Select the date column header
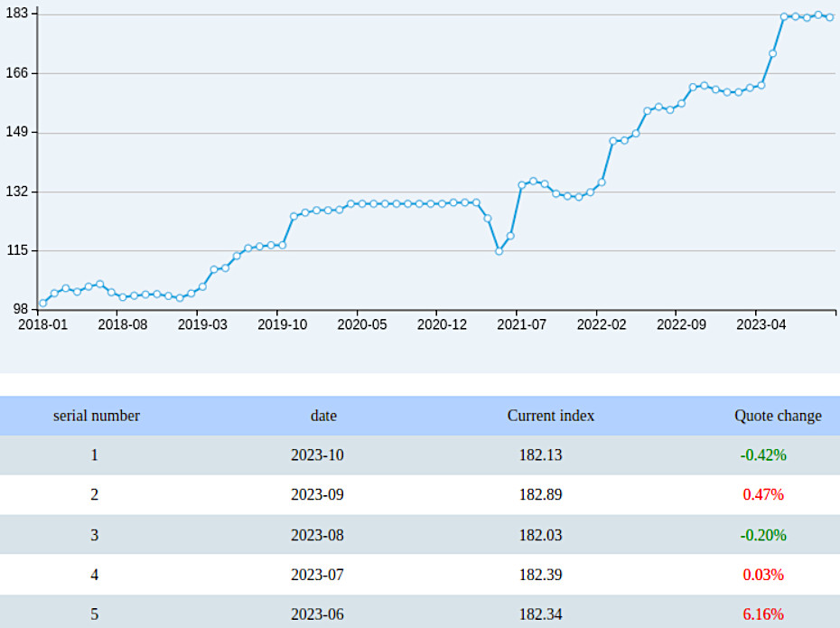 tap(323, 416)
